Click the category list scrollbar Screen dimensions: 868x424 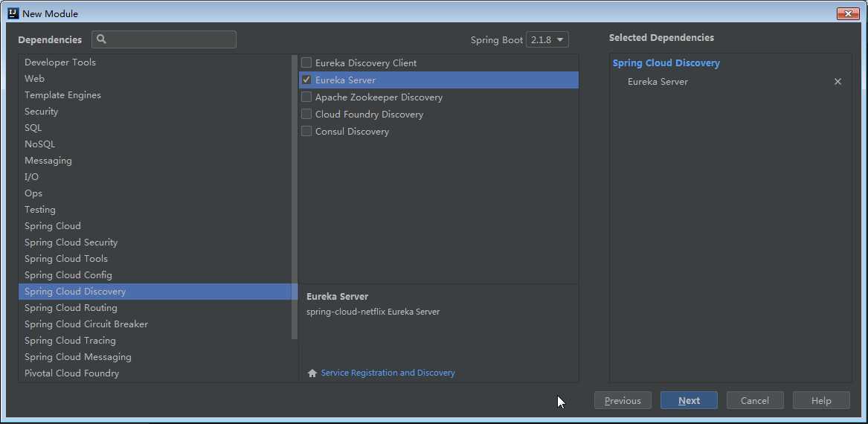(x=295, y=196)
